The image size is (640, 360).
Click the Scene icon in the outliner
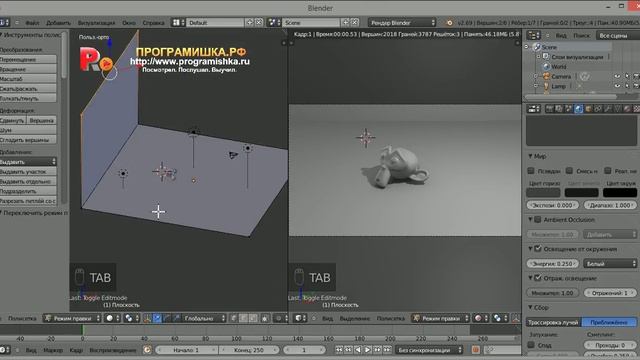(537, 47)
